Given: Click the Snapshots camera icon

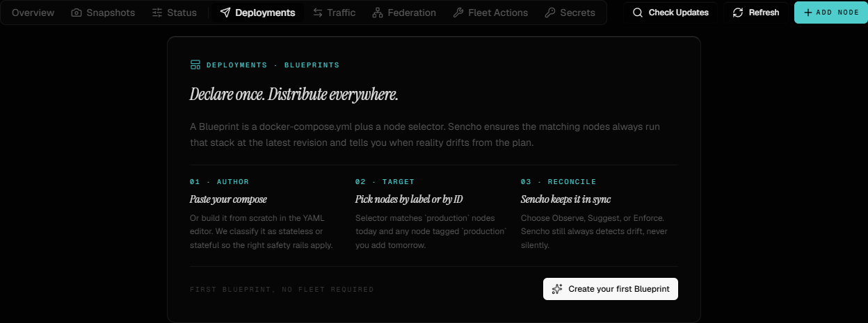Looking at the screenshot, I should 77,13.
